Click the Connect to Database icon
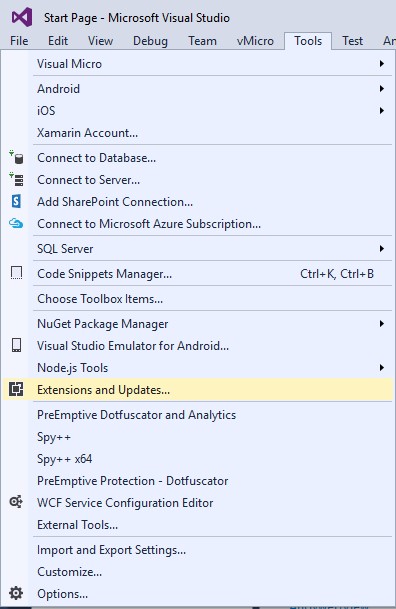 click(16, 158)
